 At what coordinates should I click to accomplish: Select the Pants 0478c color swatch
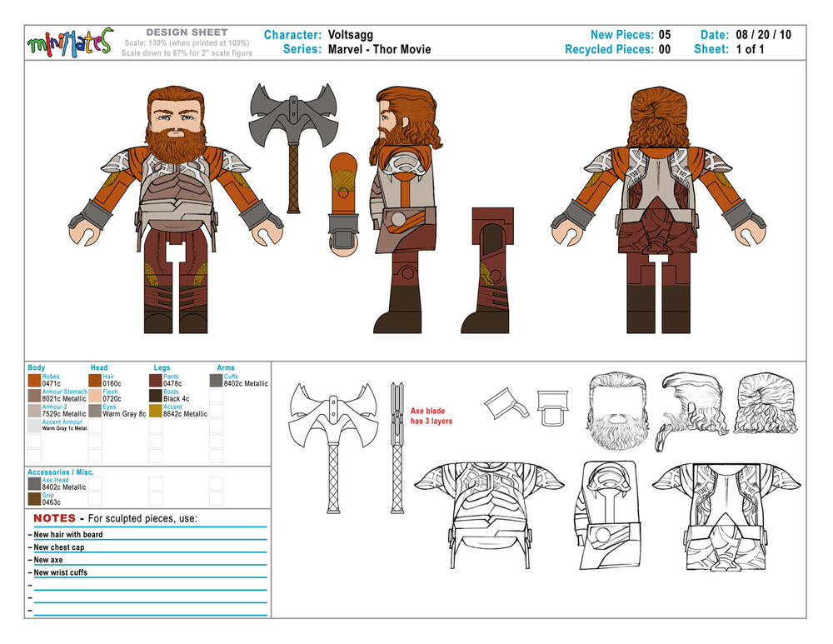pos(156,381)
